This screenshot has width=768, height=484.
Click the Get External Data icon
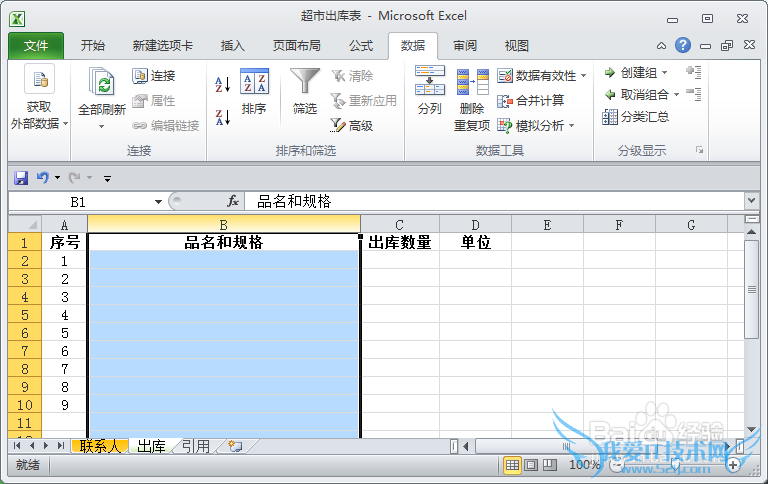pos(39,79)
